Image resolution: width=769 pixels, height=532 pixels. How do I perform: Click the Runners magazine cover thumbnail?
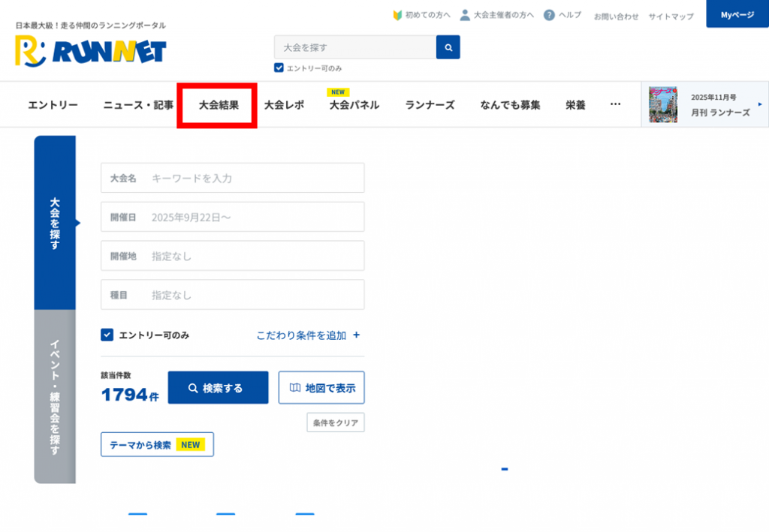pos(662,105)
